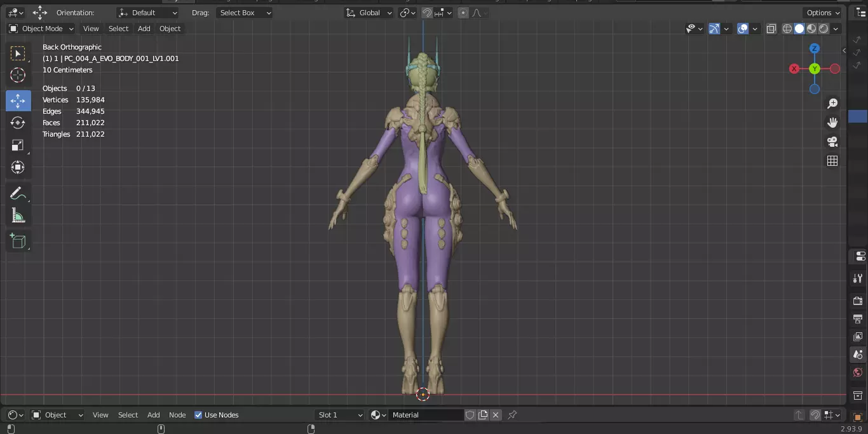Open the gizmo options dropdown arrow
The width and height of the screenshot is (868, 434).
click(x=726, y=29)
